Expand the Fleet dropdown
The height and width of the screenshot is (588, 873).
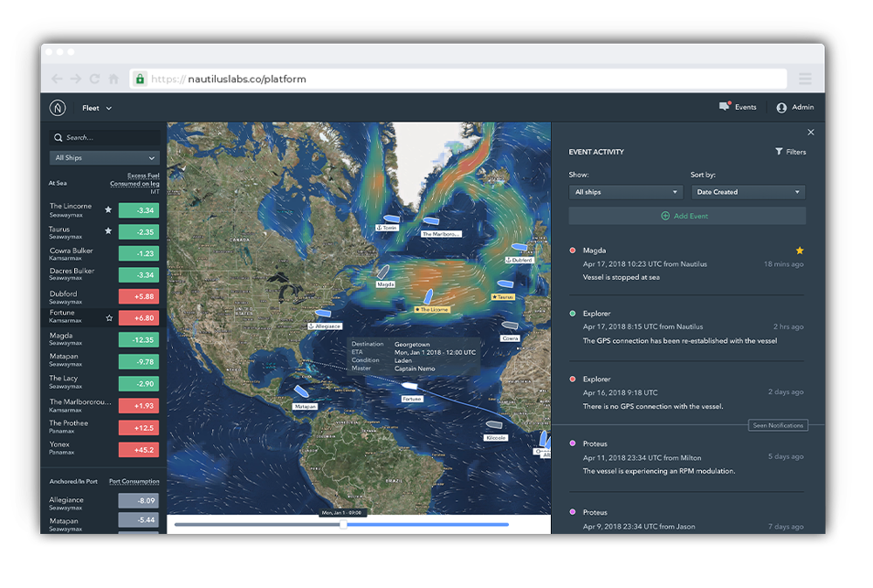click(97, 108)
